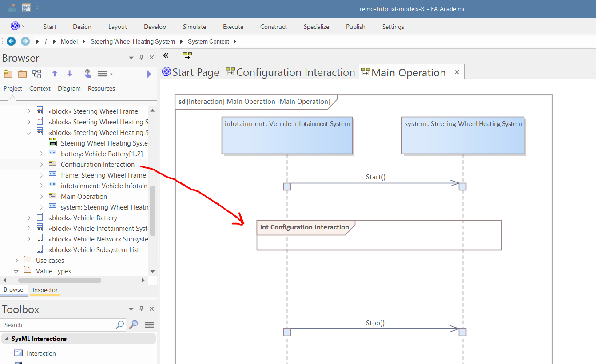Screen dimensions: 596x364
Task: Switch to the Configuration Interaction diagram tab
Action: (x=291, y=72)
